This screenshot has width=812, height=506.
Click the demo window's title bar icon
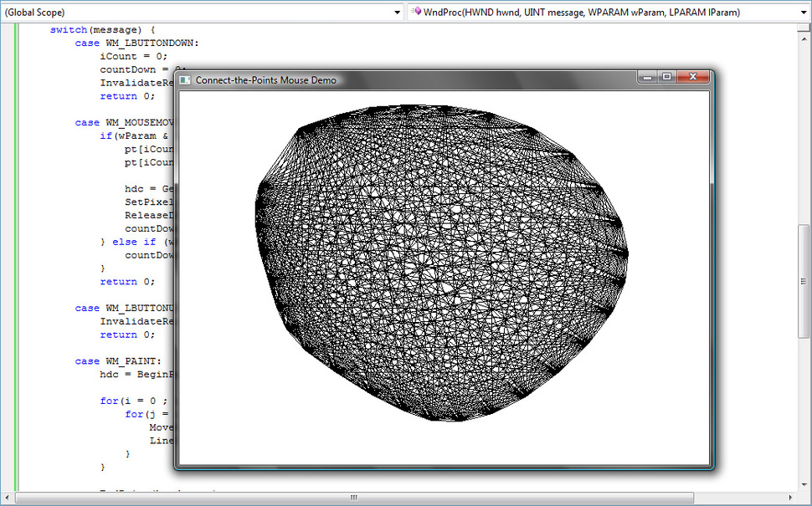tap(186, 79)
